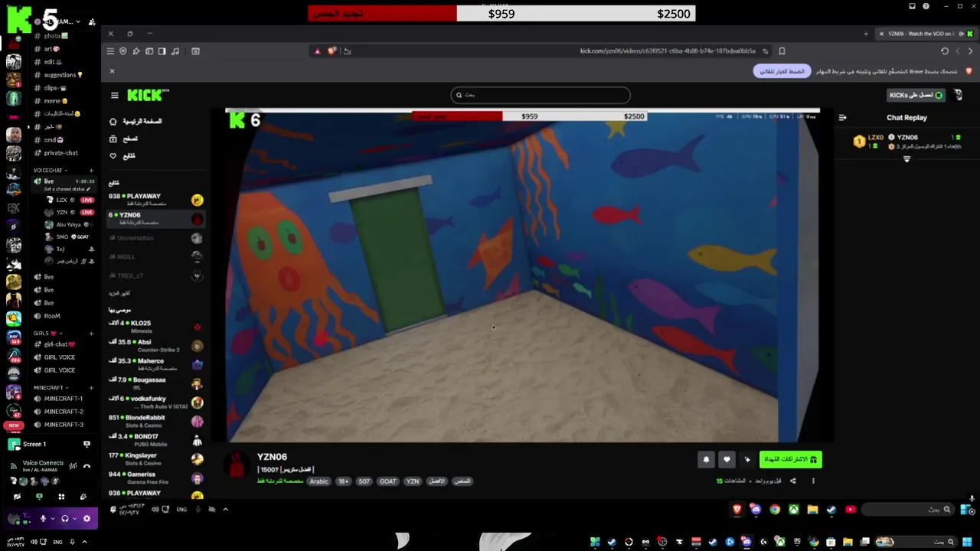Open Chrome icon in the inner taskbar

pos(775,510)
